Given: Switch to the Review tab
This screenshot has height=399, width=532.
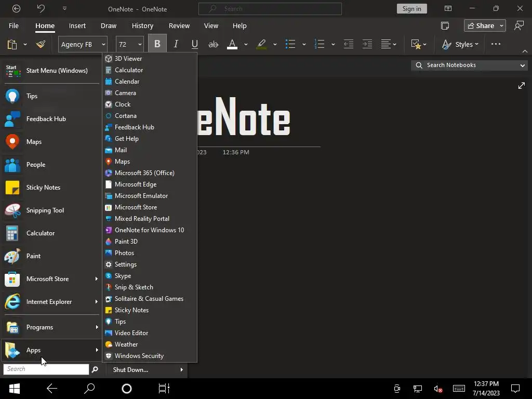Looking at the screenshot, I should [179, 26].
